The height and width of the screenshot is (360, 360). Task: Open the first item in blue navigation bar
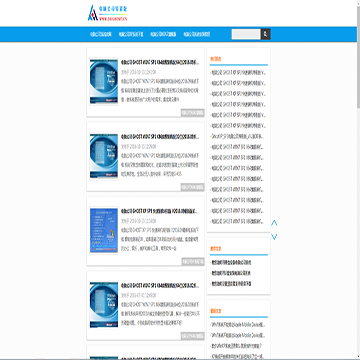pos(100,34)
